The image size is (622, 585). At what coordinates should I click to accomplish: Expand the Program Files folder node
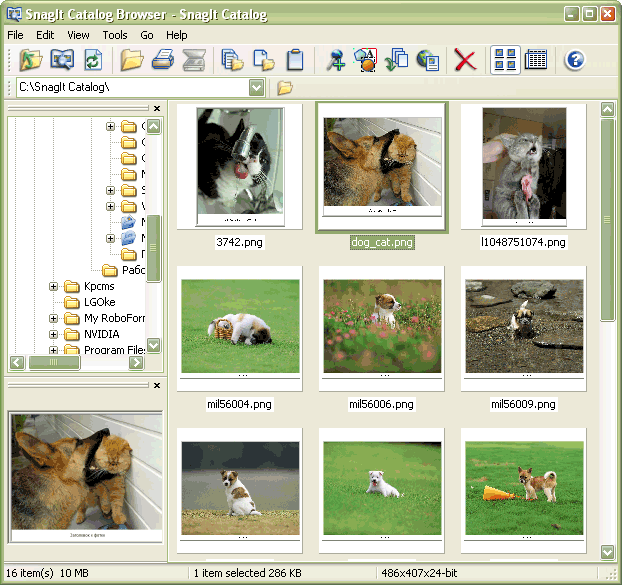53,350
